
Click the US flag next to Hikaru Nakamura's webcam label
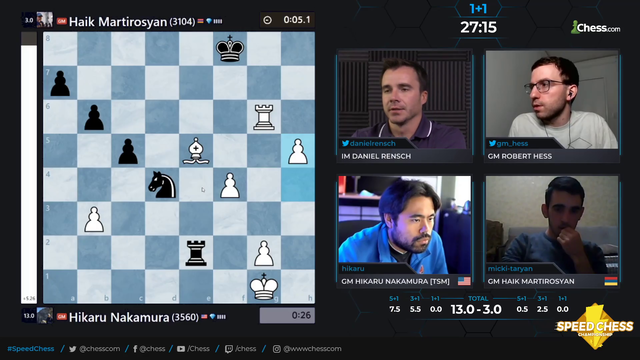(464, 281)
